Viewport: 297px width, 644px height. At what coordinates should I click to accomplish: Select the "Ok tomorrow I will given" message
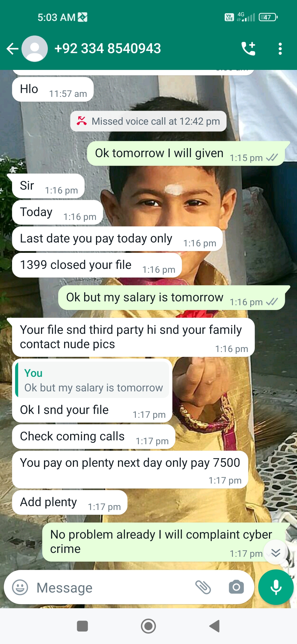pos(186,154)
